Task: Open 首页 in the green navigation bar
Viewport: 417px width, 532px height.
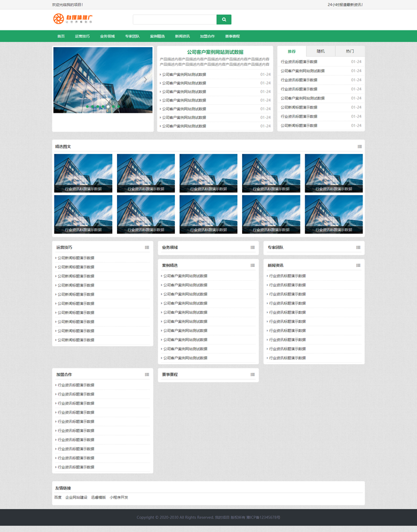Action: pyautogui.click(x=61, y=36)
